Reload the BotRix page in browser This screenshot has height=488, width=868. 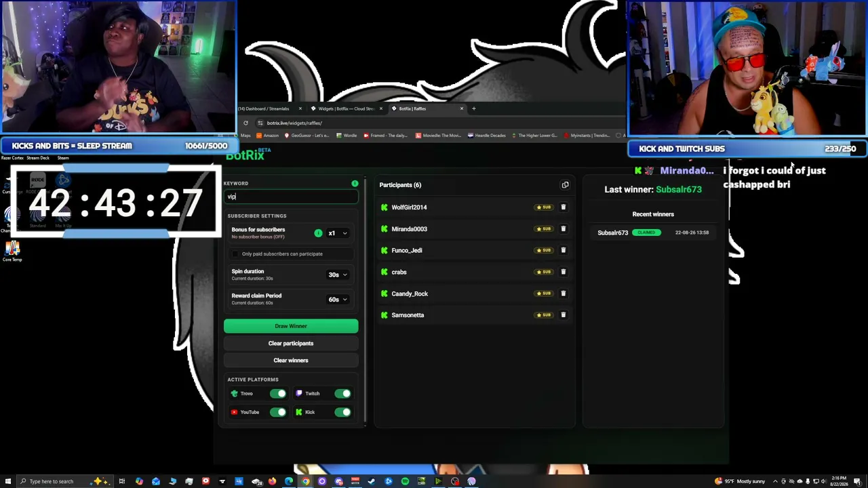pos(245,123)
